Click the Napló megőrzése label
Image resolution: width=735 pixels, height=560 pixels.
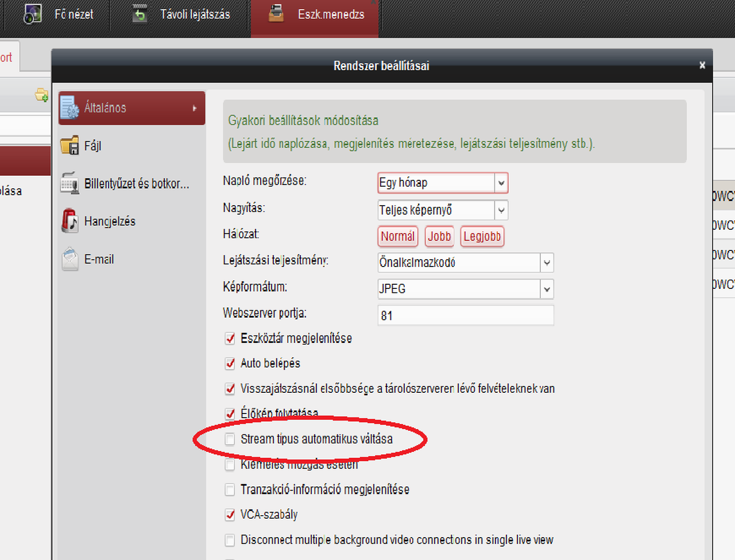click(x=265, y=181)
